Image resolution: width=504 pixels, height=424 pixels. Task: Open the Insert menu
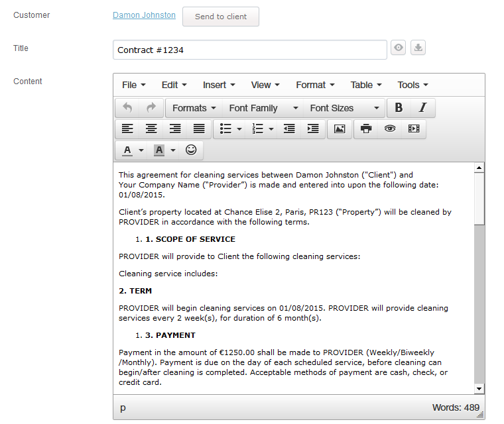click(219, 85)
